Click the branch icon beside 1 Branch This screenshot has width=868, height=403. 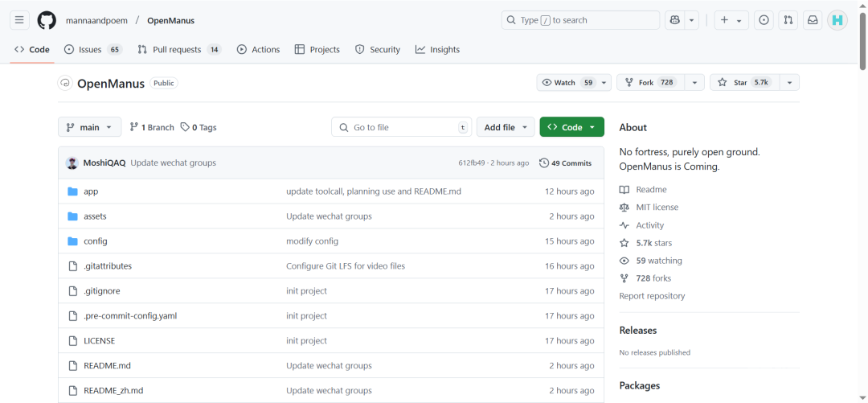[134, 127]
